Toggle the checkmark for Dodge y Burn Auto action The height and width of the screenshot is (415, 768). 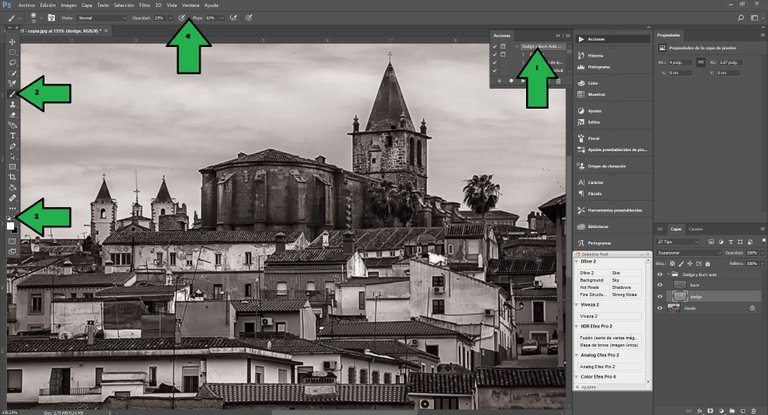(495, 47)
